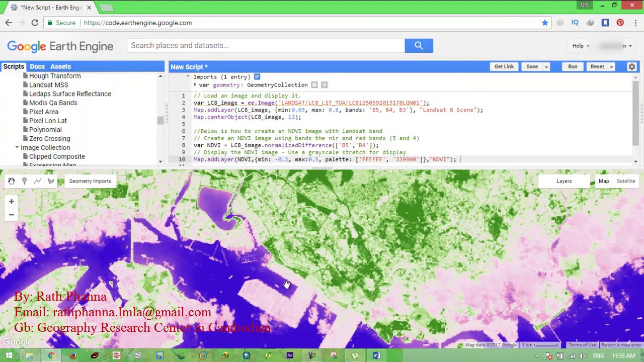Go back in browser history

click(9, 23)
